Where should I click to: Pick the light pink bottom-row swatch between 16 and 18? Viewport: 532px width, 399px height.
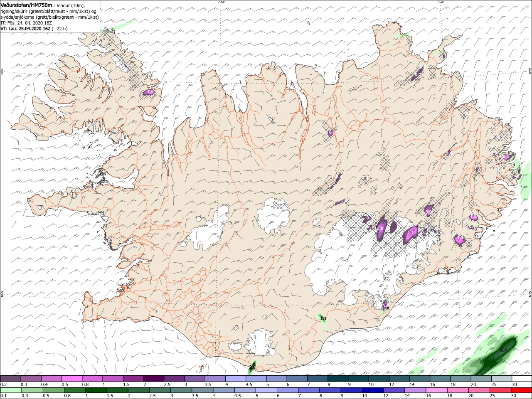click(436, 390)
